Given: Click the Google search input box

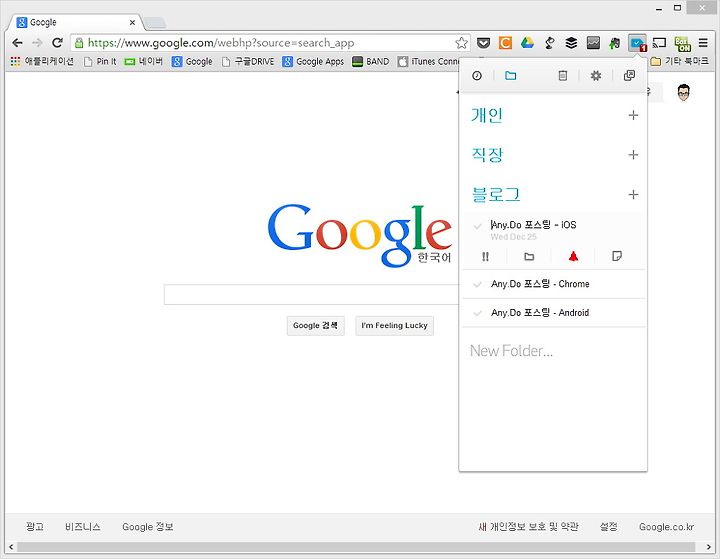Looking at the screenshot, I should click(x=311, y=294).
